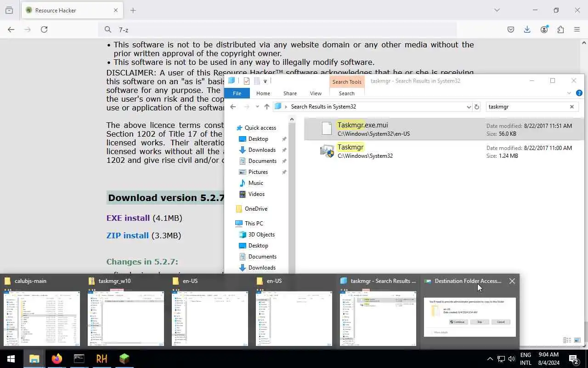The image size is (588, 368).
Task: Click Explorer address bar Search Results in System32
Action: pyautogui.click(x=323, y=107)
